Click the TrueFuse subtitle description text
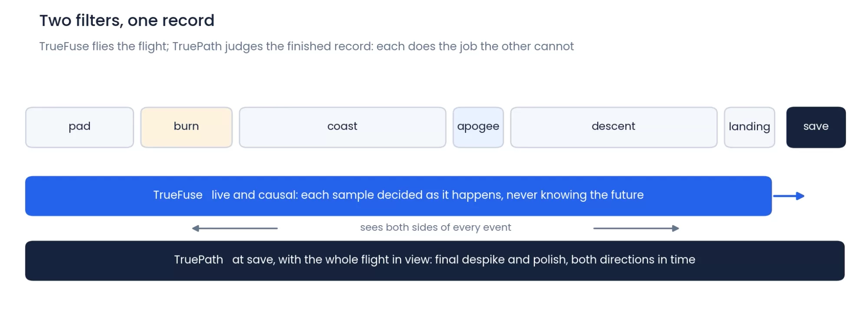The image size is (868, 315). pyautogui.click(x=306, y=46)
